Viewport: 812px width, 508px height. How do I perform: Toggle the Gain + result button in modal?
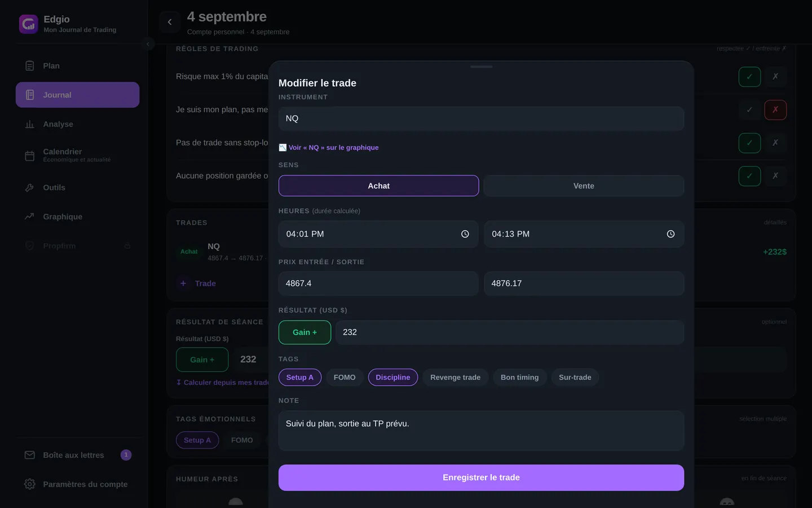pos(304,332)
